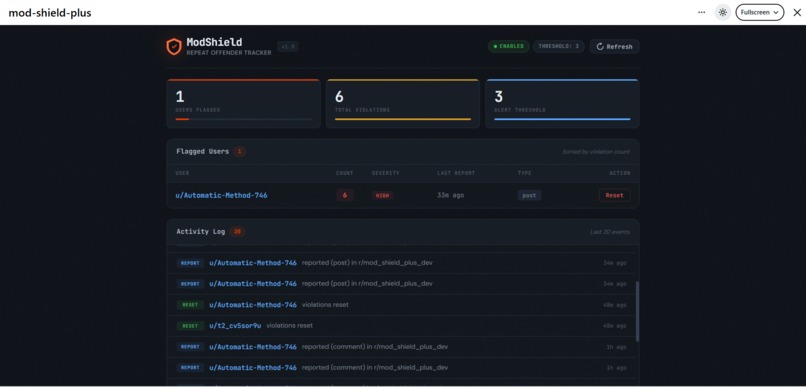Click the mod-shield-plus window title
This screenshot has height=387, width=806.
tap(50, 13)
